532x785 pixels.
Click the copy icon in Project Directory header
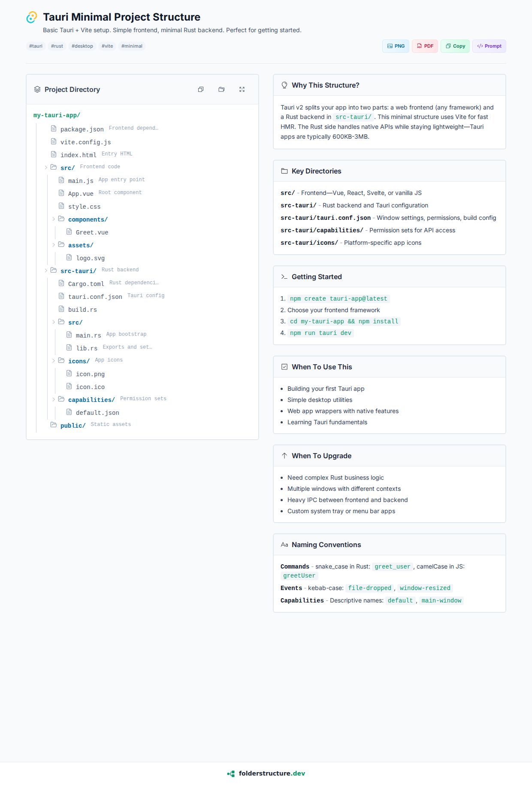pos(201,89)
